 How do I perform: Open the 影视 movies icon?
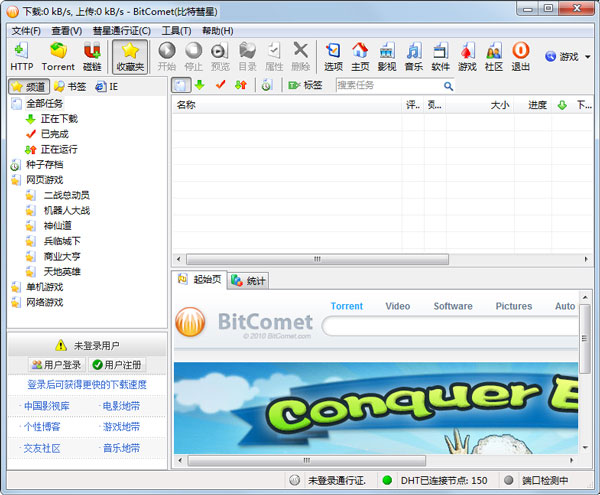click(x=387, y=56)
